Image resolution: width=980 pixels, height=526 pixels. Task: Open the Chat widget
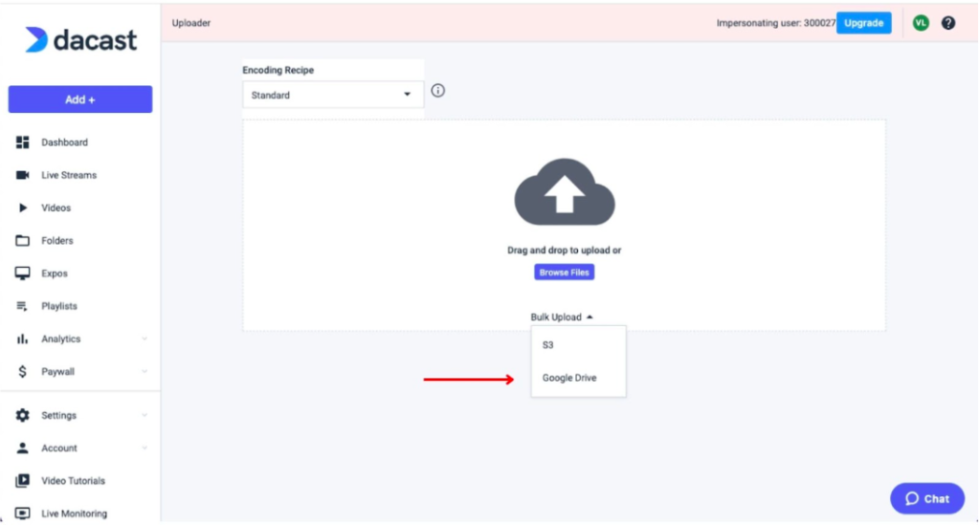coord(927,498)
